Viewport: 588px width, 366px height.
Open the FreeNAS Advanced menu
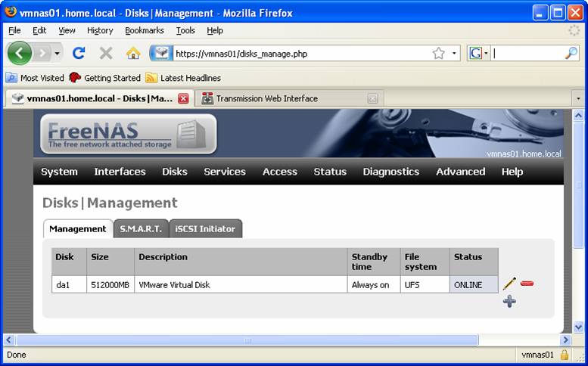(x=461, y=172)
